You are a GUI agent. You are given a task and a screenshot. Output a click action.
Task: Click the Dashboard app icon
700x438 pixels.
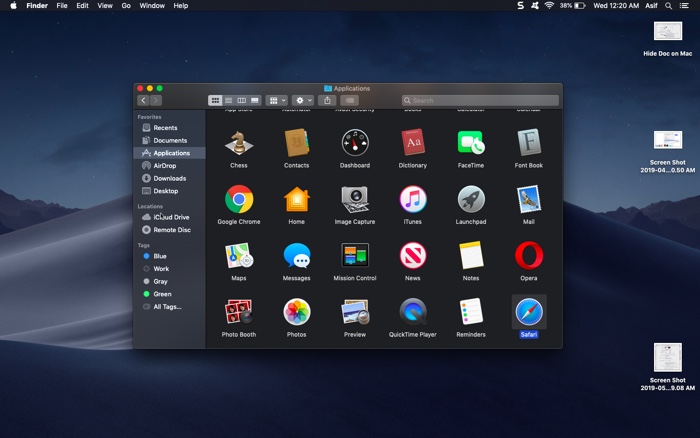(355, 143)
